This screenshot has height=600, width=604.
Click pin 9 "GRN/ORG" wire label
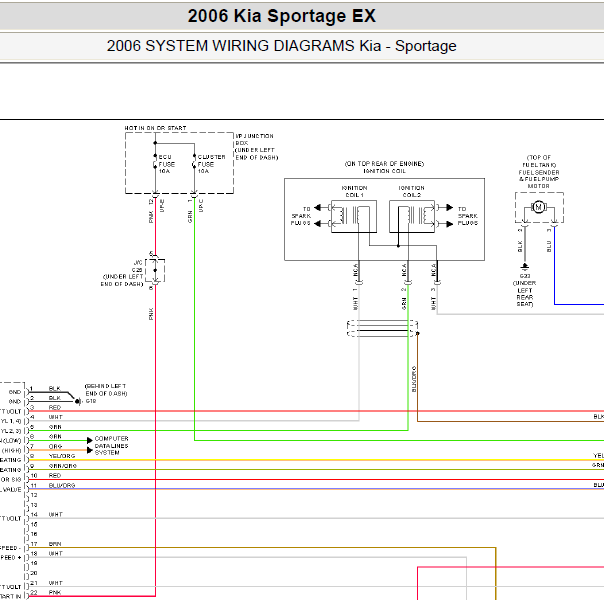click(x=63, y=466)
